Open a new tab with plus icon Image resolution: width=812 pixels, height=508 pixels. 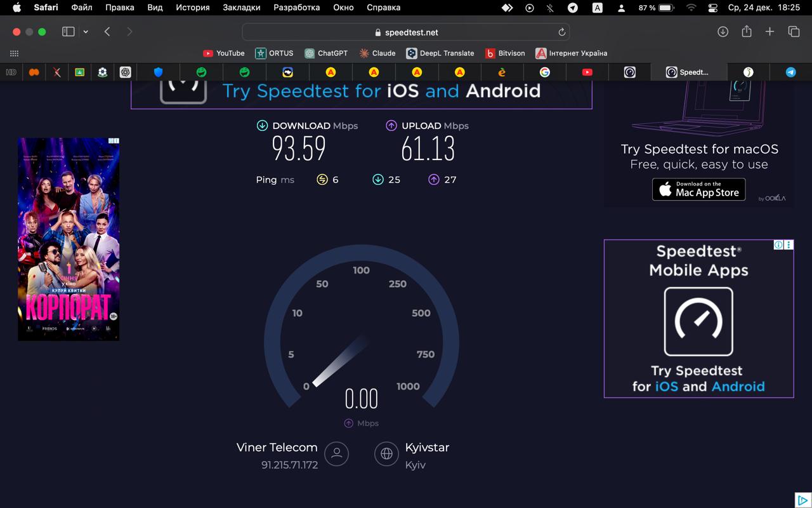pyautogui.click(x=769, y=32)
